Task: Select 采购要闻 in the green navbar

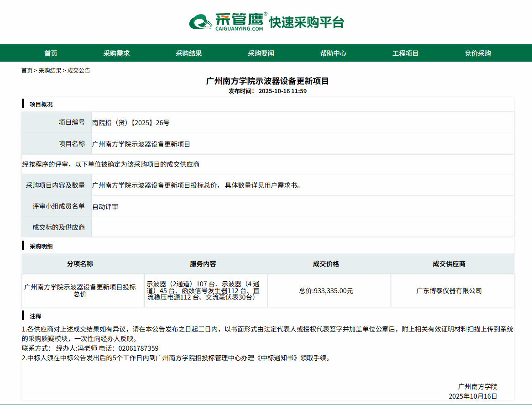Action: tap(261, 53)
